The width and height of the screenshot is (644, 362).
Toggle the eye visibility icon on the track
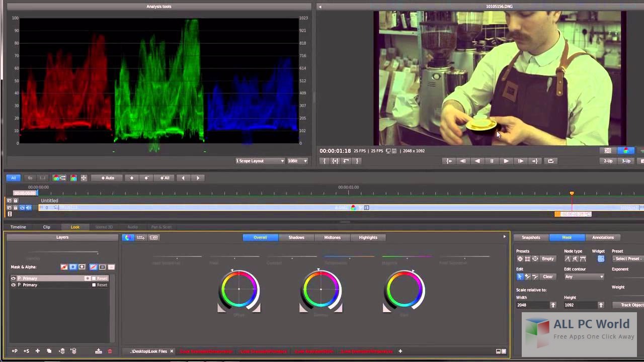click(22, 208)
